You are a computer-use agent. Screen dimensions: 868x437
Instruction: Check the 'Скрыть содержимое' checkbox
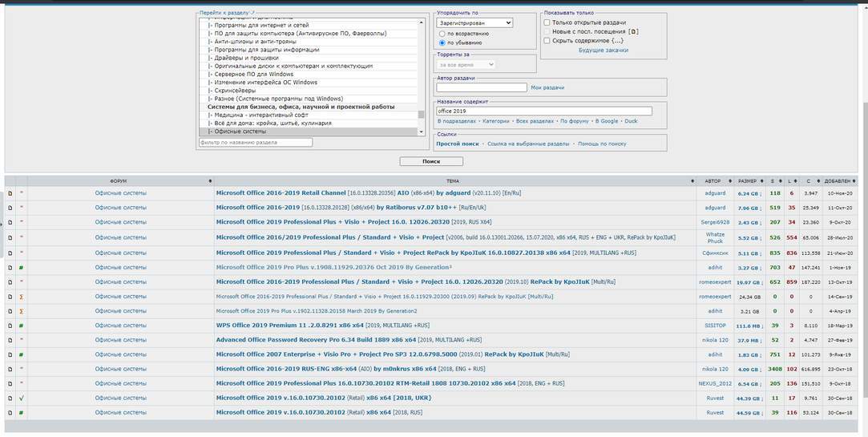547,40
